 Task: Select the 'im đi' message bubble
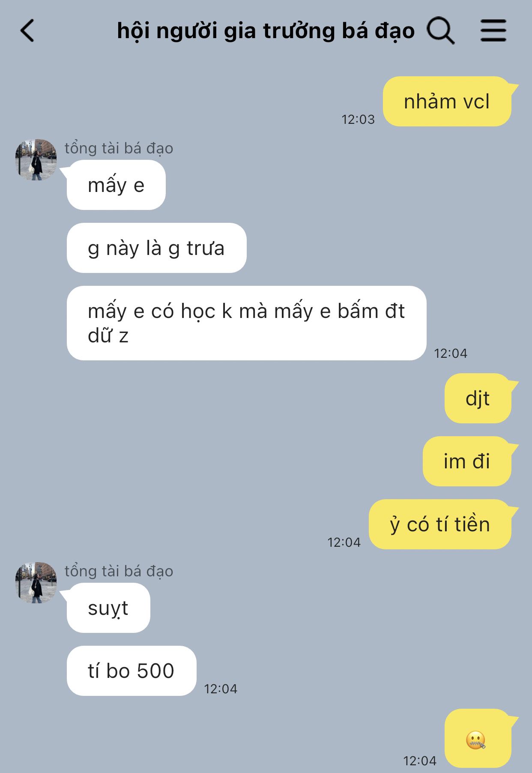tap(467, 461)
